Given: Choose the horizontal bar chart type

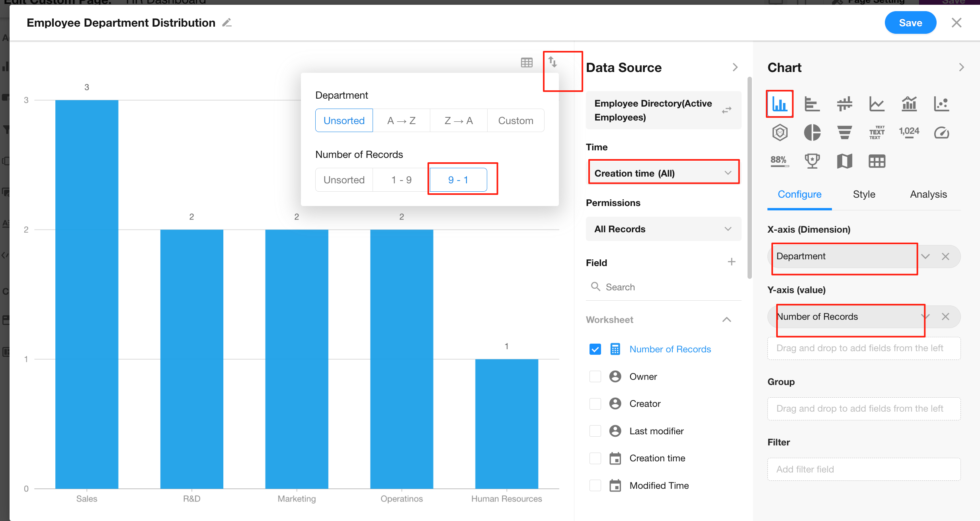Looking at the screenshot, I should 812,104.
